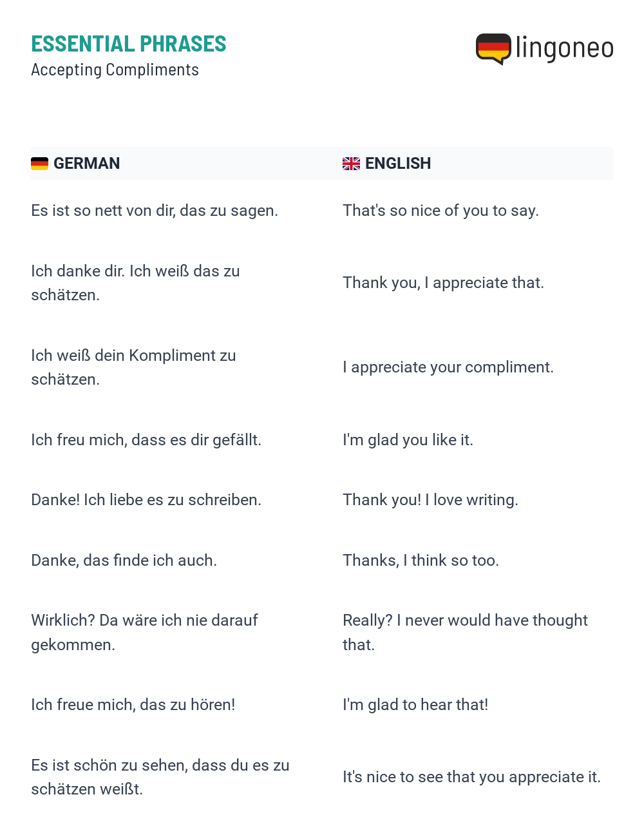Click 'I appreciate your compliment.'
Viewport: 644px width, 837px height.
(448, 367)
